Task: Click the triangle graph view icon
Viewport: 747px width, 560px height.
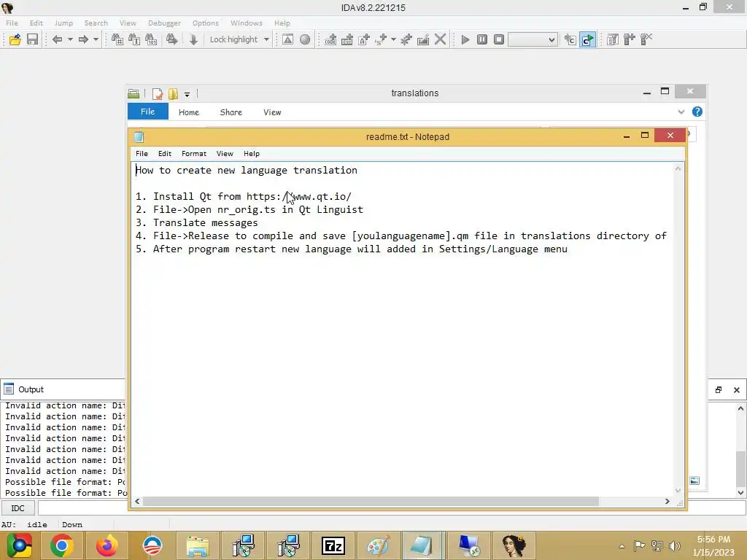Action: tap(287, 39)
